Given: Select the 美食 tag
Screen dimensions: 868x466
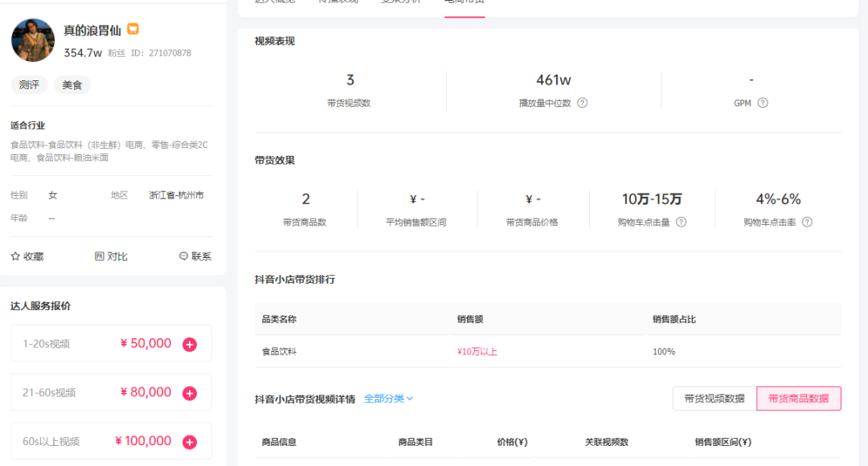Looking at the screenshot, I should pos(72,84).
